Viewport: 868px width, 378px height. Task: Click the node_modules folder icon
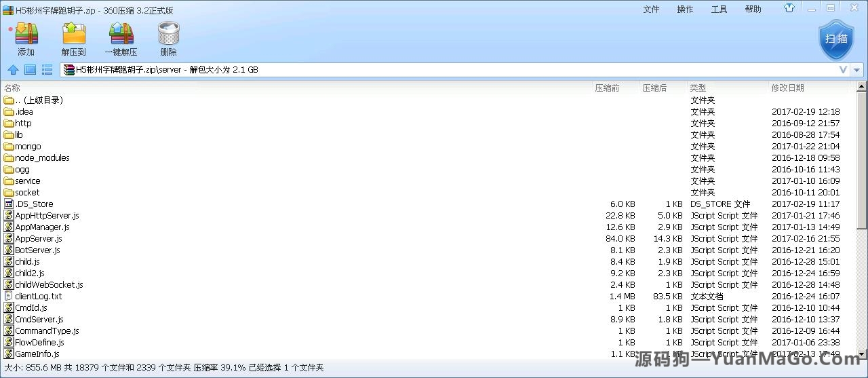(9, 157)
